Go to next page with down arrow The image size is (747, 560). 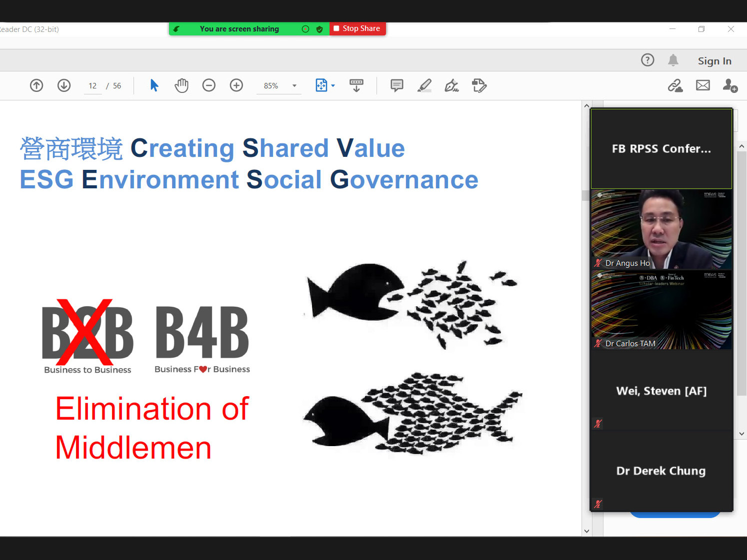[64, 85]
